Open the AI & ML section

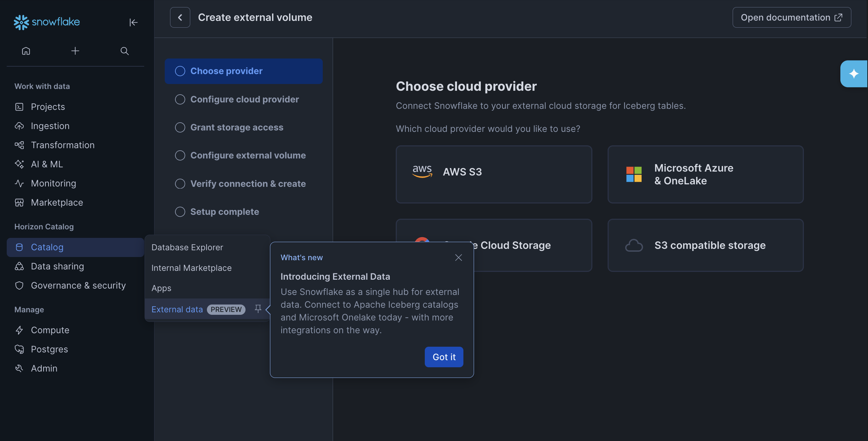[45, 164]
